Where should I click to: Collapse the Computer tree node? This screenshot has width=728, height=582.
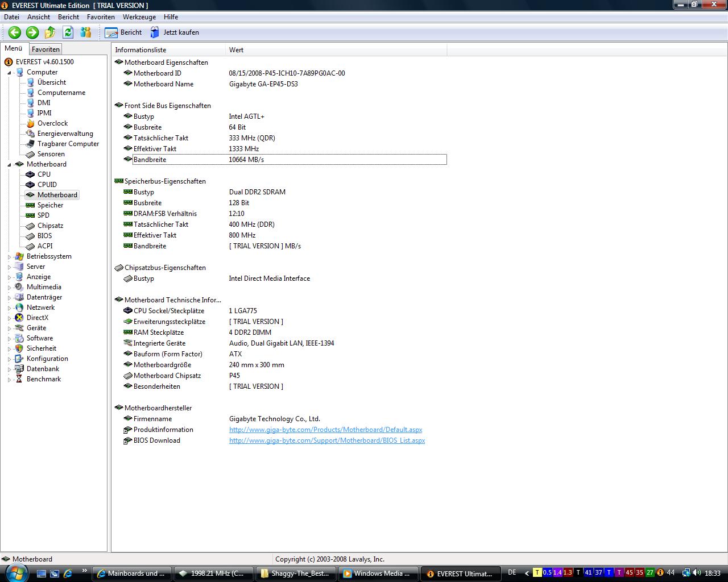pyautogui.click(x=9, y=73)
